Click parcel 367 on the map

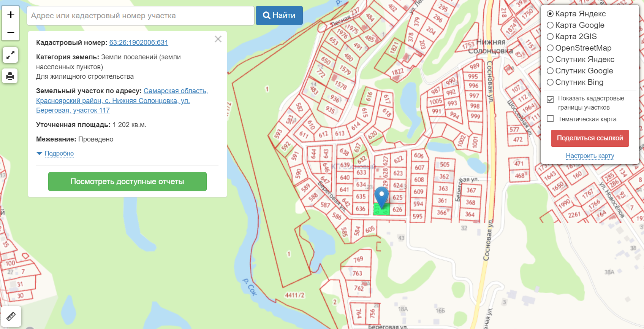pos(471,190)
